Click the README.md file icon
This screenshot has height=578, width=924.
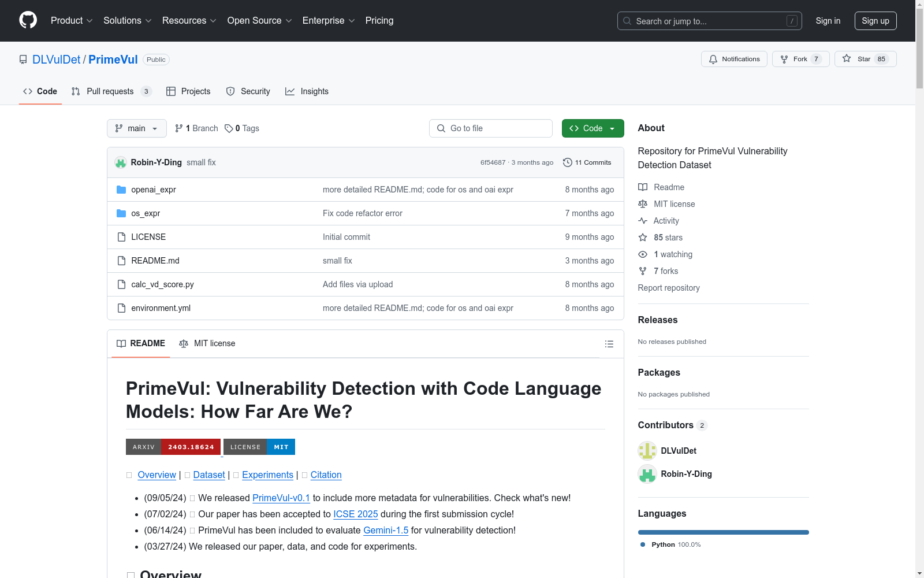(x=121, y=261)
